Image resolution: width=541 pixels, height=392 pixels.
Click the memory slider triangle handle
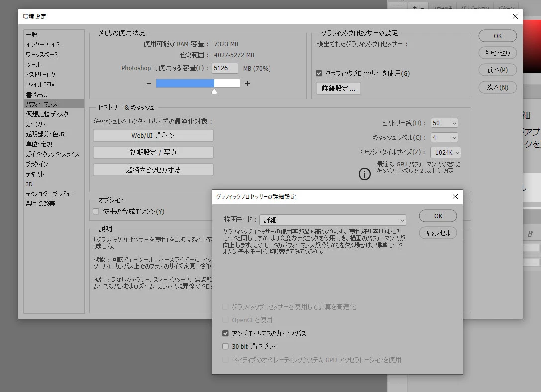(x=214, y=92)
